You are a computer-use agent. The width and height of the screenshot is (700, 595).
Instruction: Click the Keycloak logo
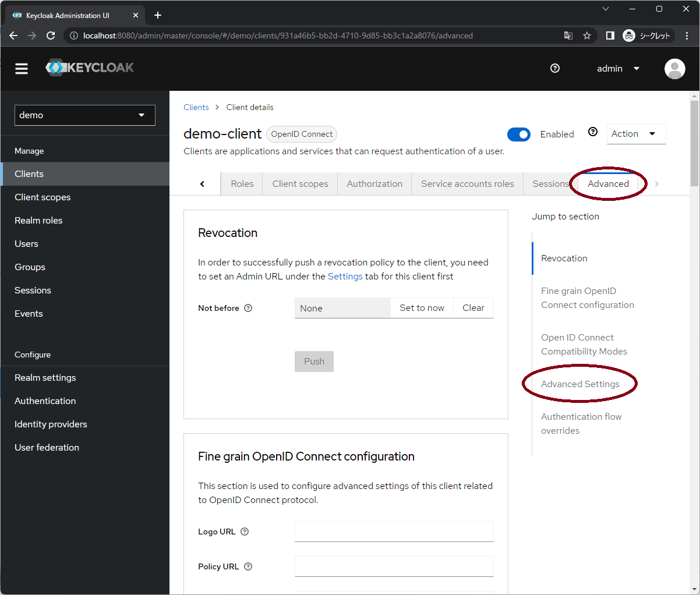(x=90, y=68)
